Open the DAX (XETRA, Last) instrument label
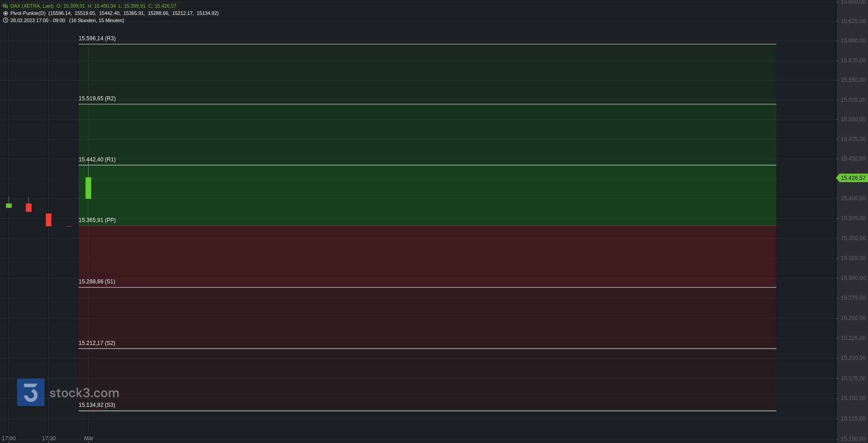The width and height of the screenshot is (868, 443). coord(32,6)
